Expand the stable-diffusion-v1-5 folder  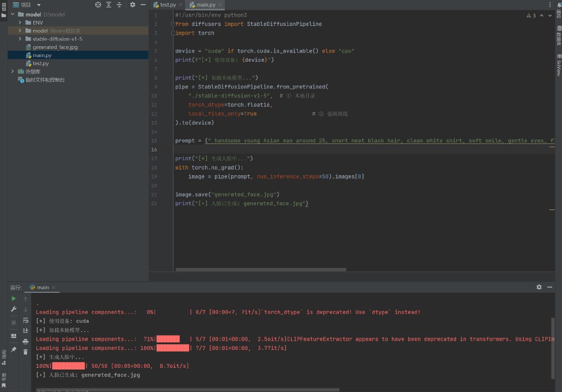pyautogui.click(x=20, y=39)
